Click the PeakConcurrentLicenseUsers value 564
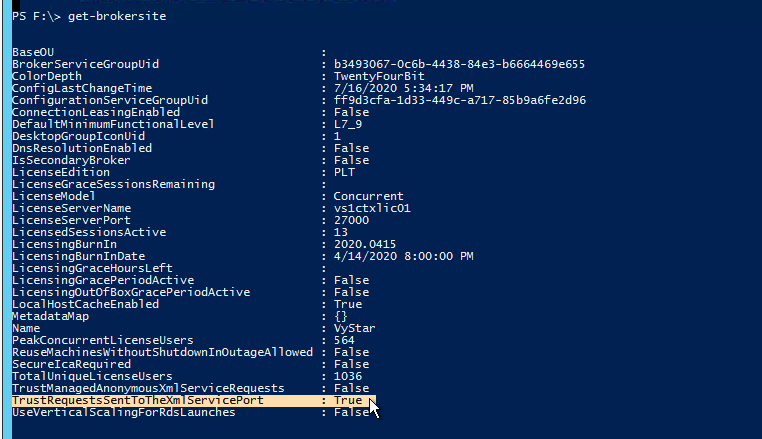762x439 pixels. (x=344, y=340)
